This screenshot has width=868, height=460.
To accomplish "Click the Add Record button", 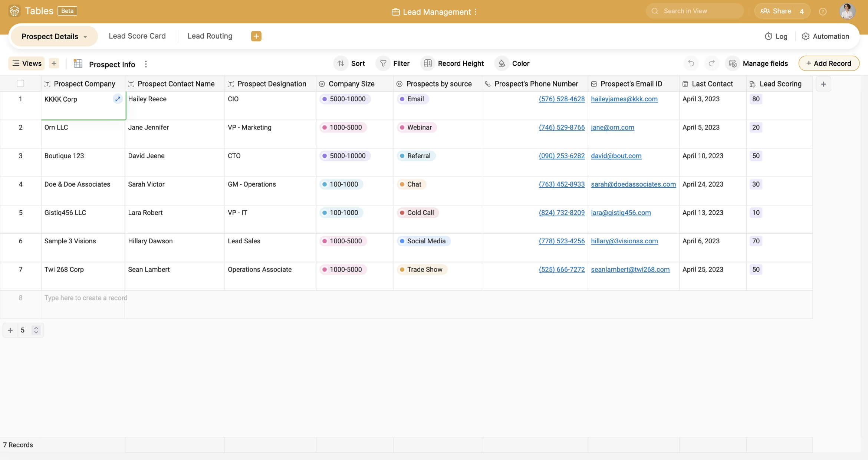I will coord(829,63).
